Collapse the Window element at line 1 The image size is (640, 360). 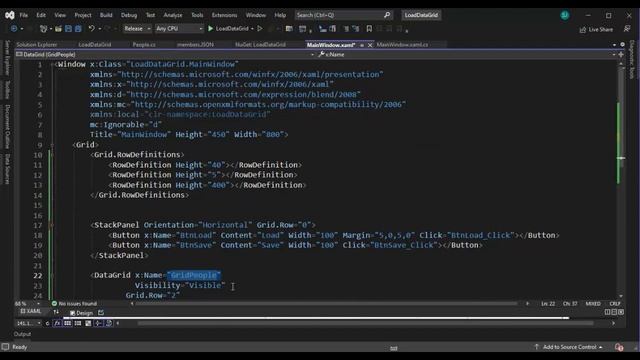[x=53, y=64]
